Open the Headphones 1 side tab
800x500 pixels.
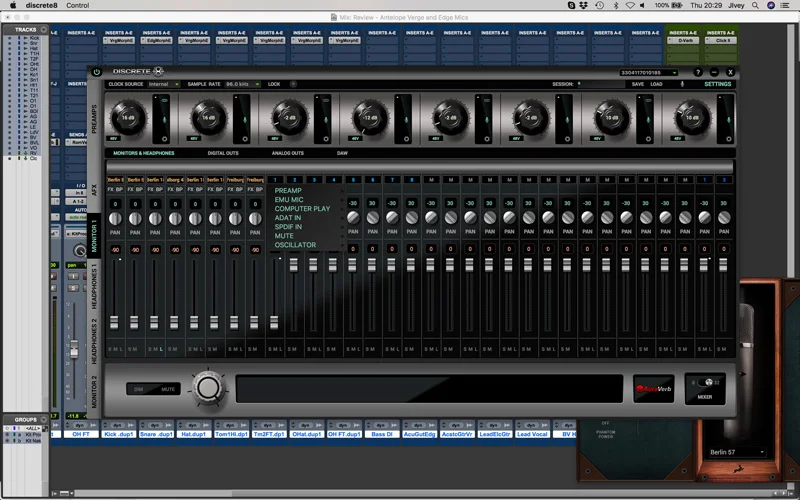pyautogui.click(x=94, y=287)
